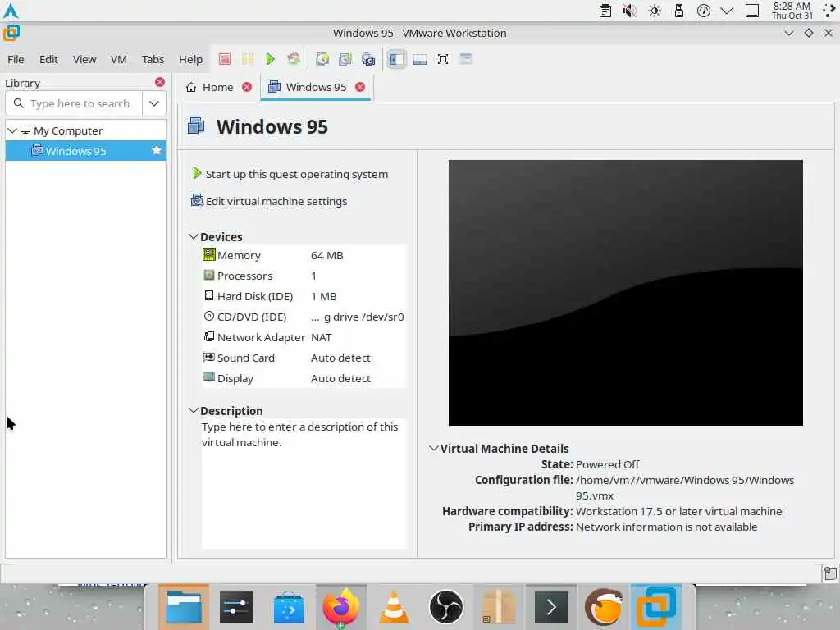Close the Library panel with red X
This screenshot has width=840, height=630.
160,82
